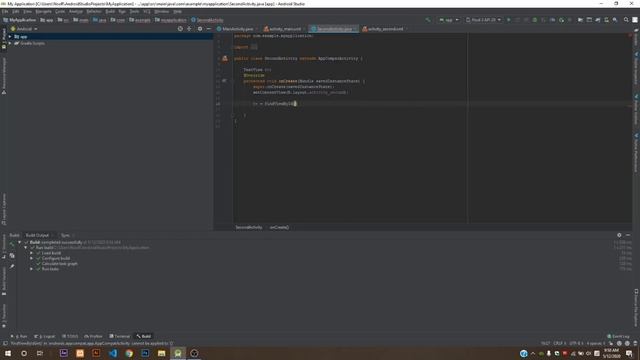Image resolution: width=640 pixels, height=360 pixels.
Task: Click the Windows Start button
Action: [8, 353]
